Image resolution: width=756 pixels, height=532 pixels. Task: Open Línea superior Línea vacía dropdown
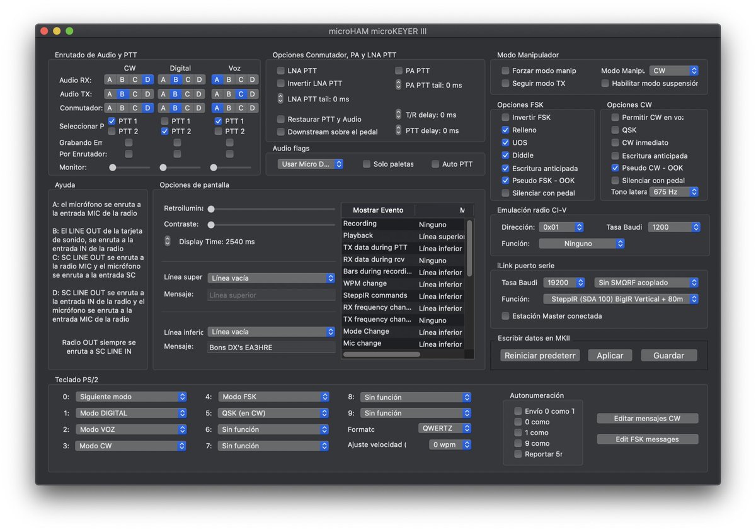(272, 278)
